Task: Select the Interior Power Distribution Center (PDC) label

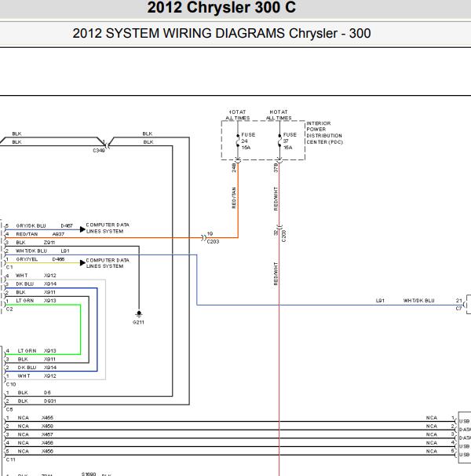Action: point(324,133)
